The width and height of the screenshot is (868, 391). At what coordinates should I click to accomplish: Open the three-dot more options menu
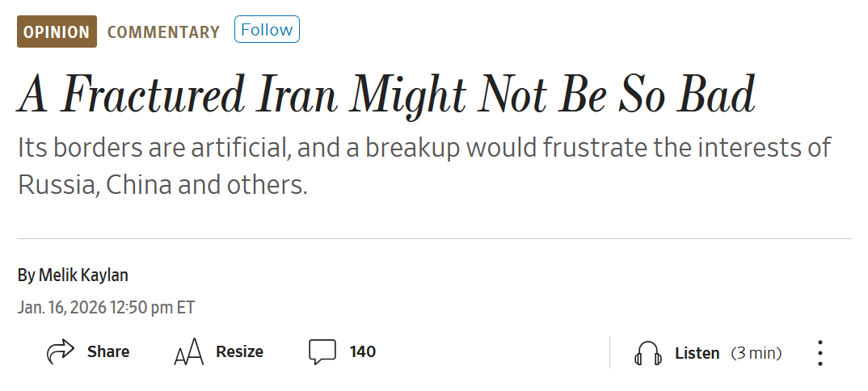point(820,353)
